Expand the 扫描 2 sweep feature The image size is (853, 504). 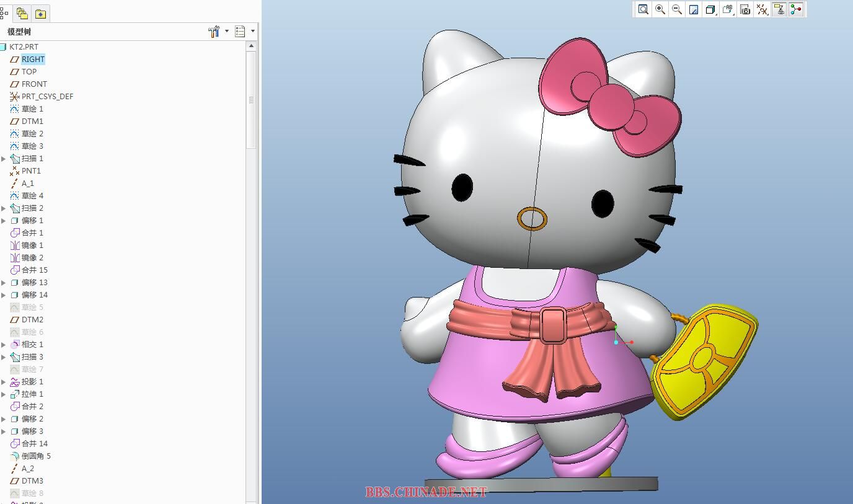4,208
